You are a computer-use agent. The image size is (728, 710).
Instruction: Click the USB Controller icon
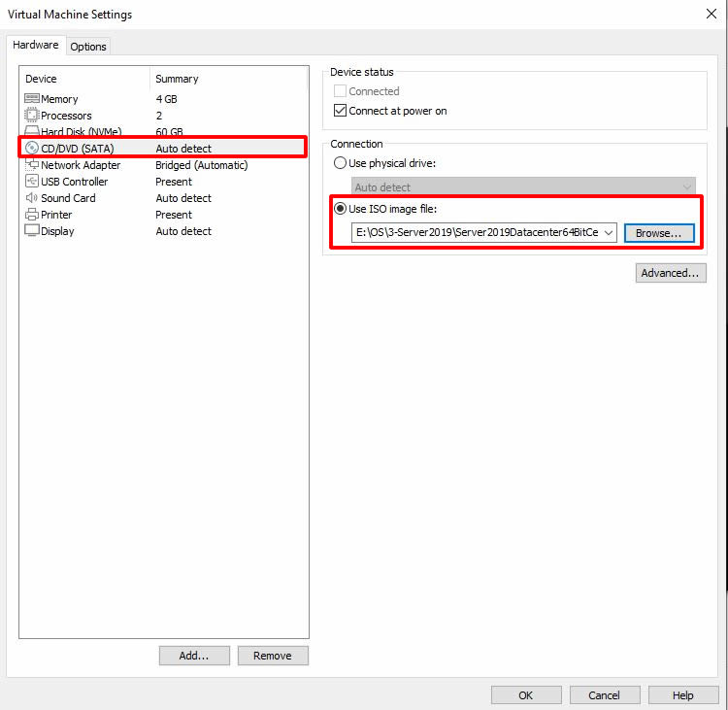coord(32,182)
